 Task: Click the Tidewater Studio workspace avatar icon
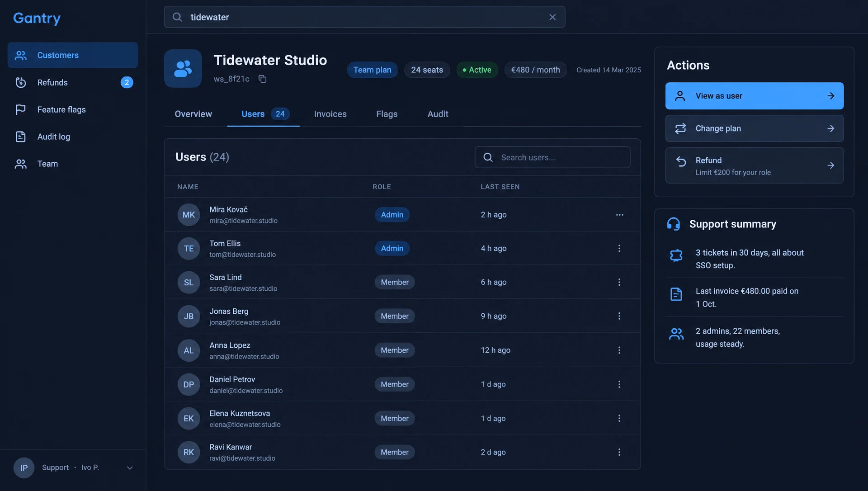183,69
